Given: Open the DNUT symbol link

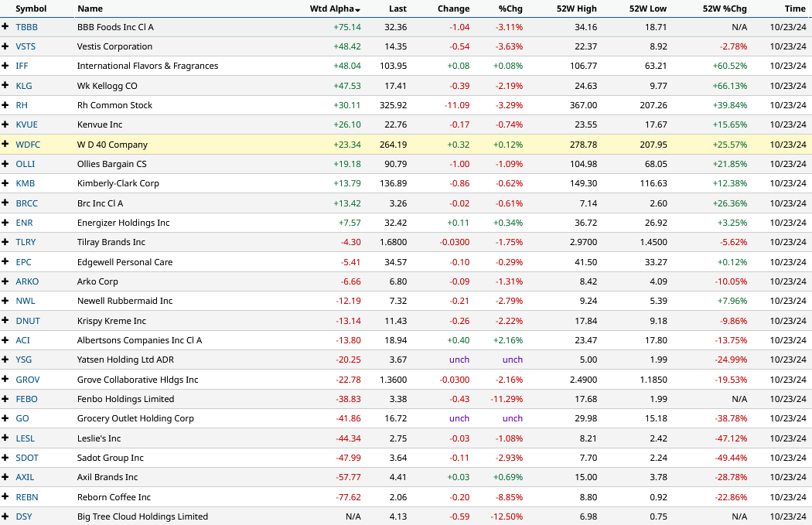Looking at the screenshot, I should coord(28,321).
